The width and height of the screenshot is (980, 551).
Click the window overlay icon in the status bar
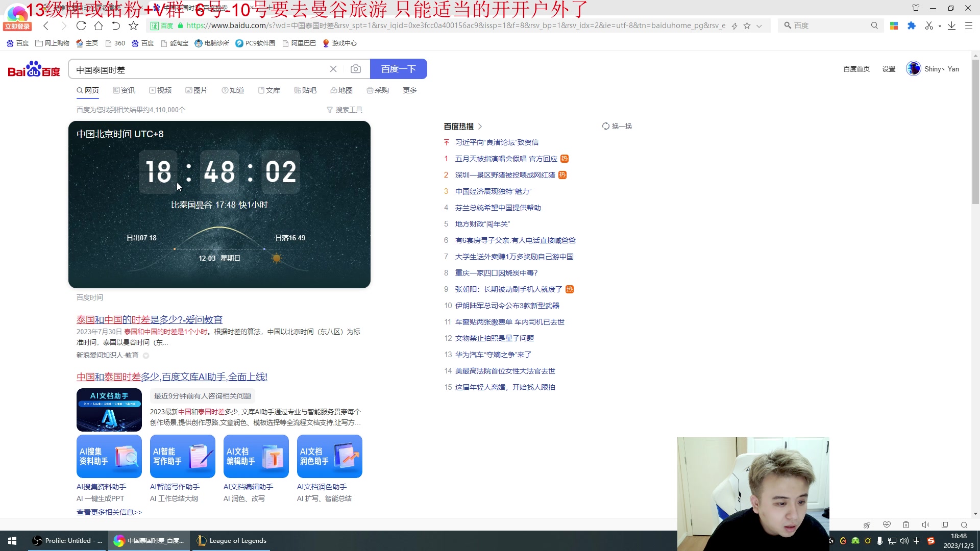945,525
